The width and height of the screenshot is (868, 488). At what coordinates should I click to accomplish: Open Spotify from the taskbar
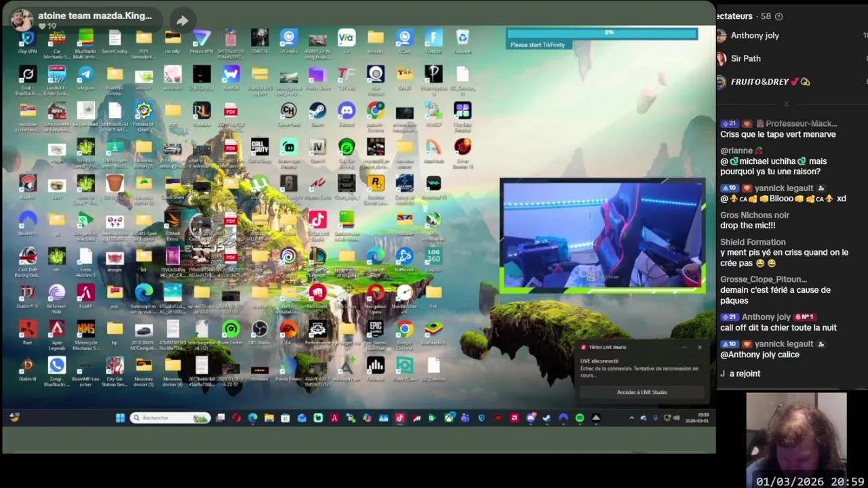(580, 418)
